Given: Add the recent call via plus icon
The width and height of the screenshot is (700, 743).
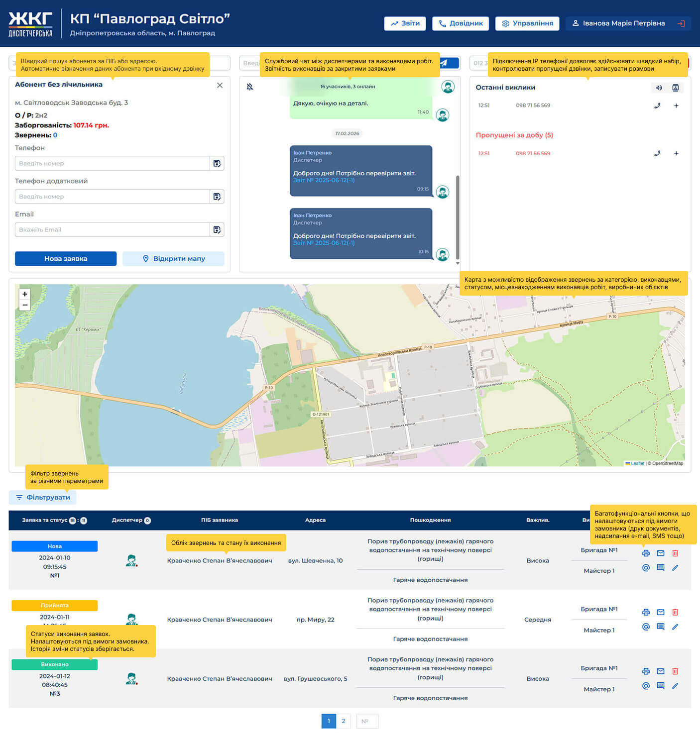Looking at the screenshot, I should pos(676,106).
